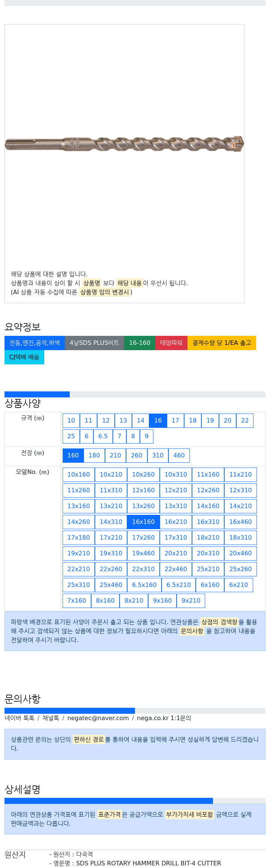
Task: Select the 전동,엔진,공작,하역 category tag
Action: [x=34, y=343]
